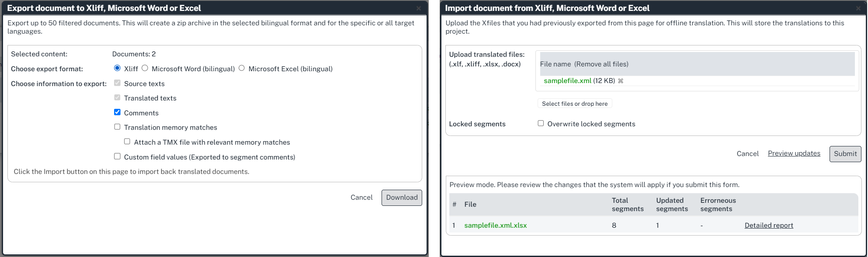
Task: Uncheck the Comments checkbox
Action: click(117, 112)
